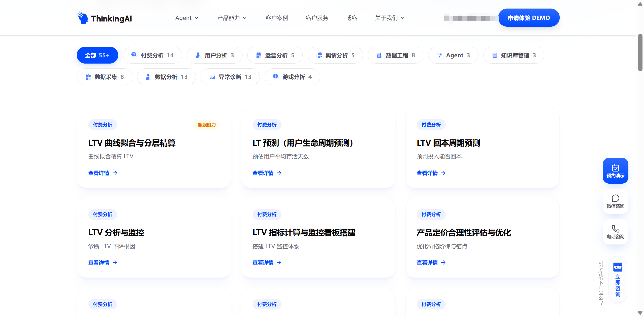Open 查看详情 for LTV 回本周期预测
Screen dimensions: 644x317
tap(431, 173)
